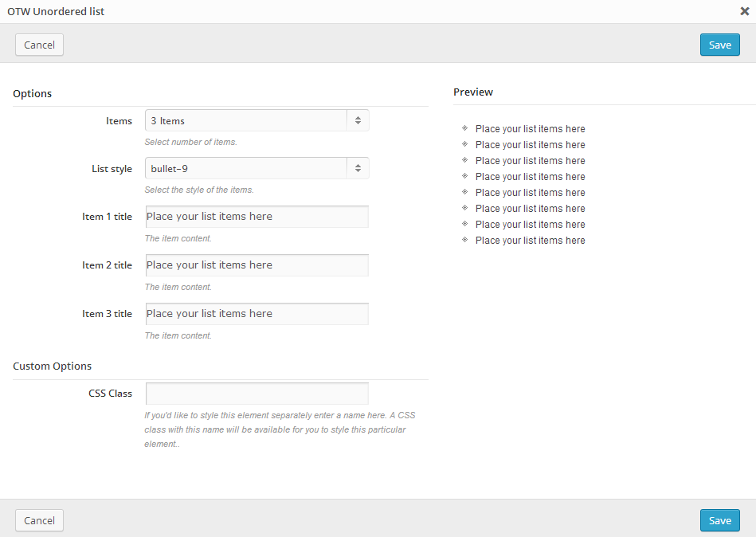
Task: Click the first preview list item text
Action: point(530,129)
